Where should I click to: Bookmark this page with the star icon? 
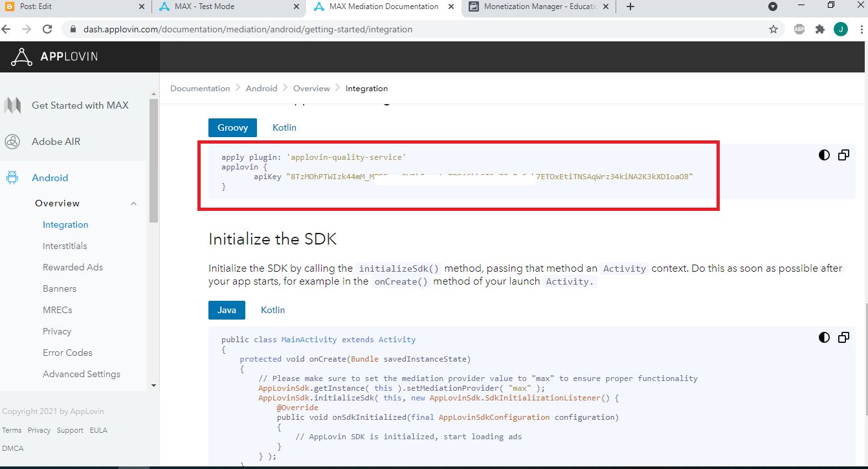click(773, 29)
